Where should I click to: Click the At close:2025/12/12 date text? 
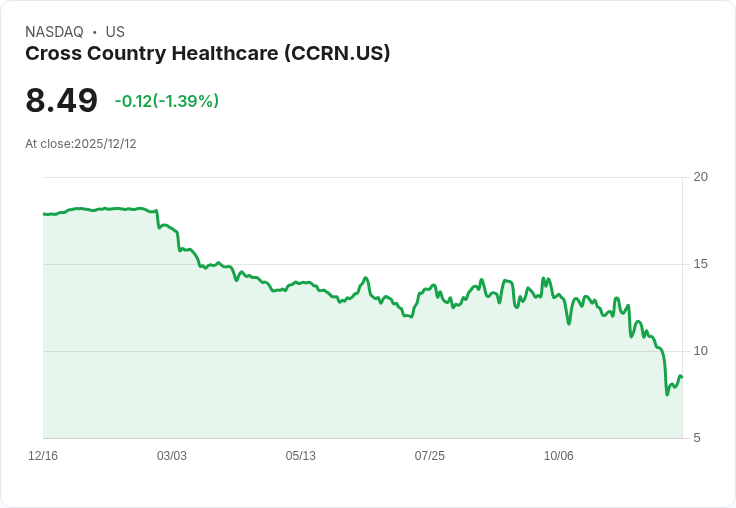pos(81,144)
